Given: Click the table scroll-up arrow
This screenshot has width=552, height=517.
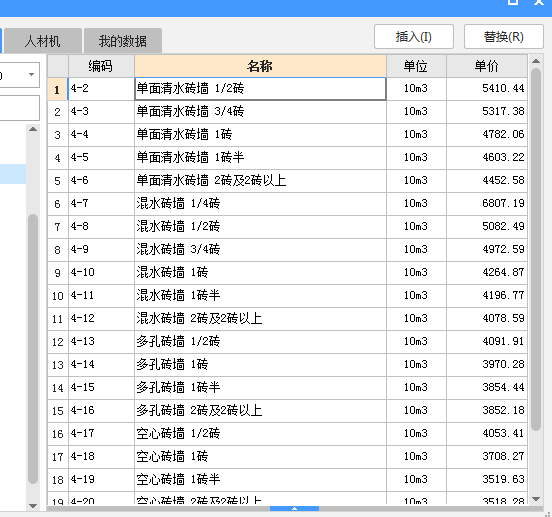Looking at the screenshot, I should point(536,61).
